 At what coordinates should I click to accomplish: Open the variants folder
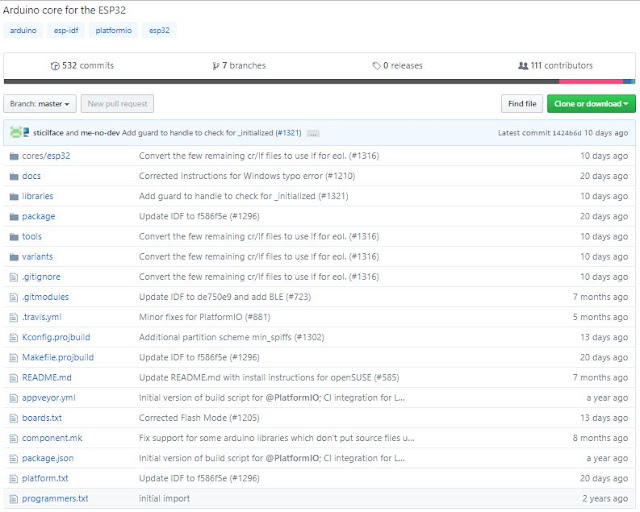[37, 257]
